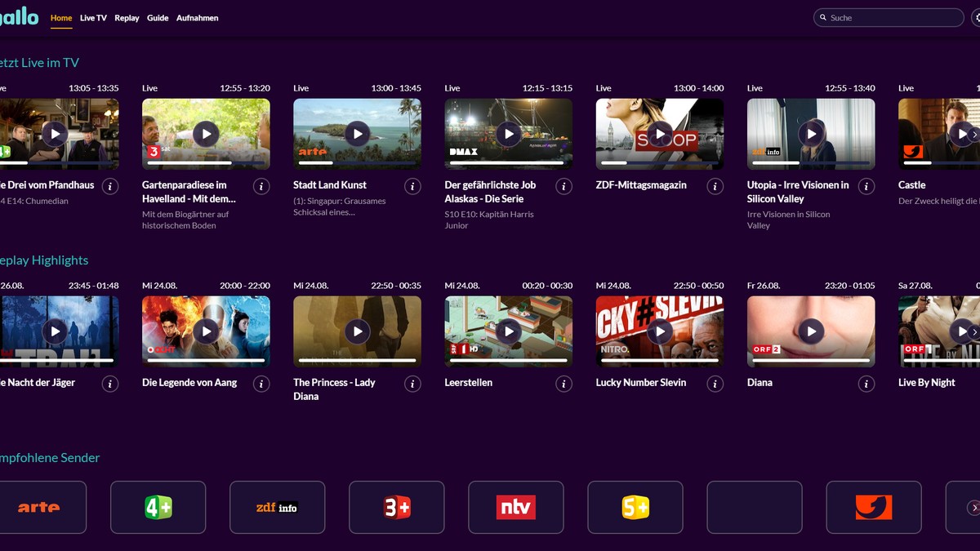This screenshot has width=980, height=551.
Task: Show info for Leerstellen replay
Action: coord(563,384)
